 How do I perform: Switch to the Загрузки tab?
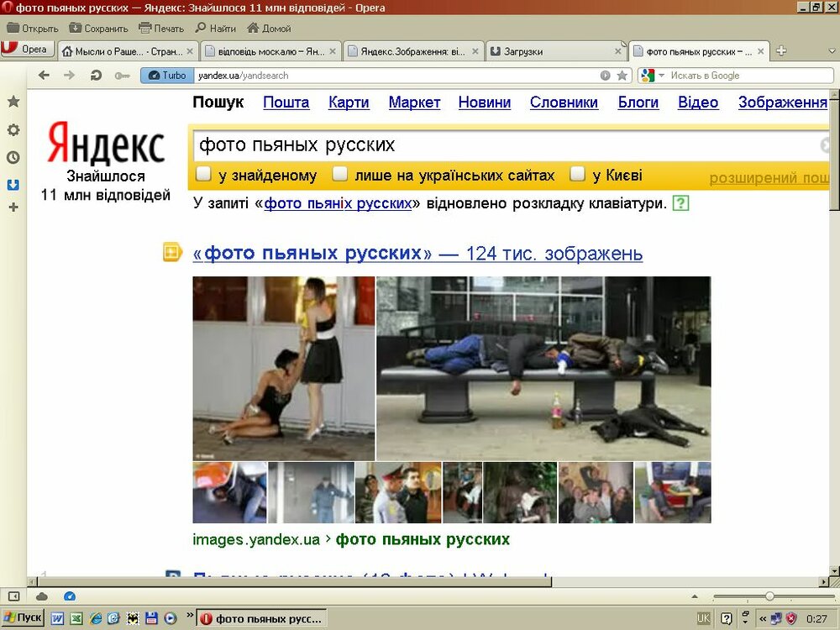(554, 51)
